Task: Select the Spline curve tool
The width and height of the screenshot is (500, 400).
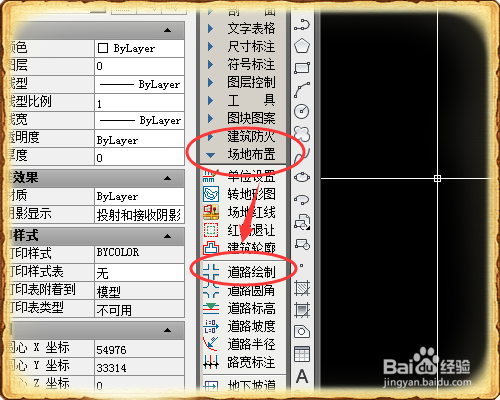Action: pos(303,155)
